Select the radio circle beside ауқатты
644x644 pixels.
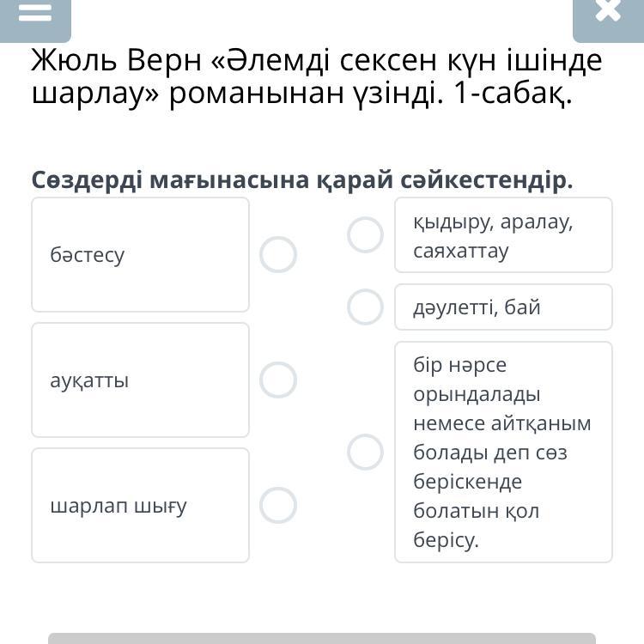point(278,380)
